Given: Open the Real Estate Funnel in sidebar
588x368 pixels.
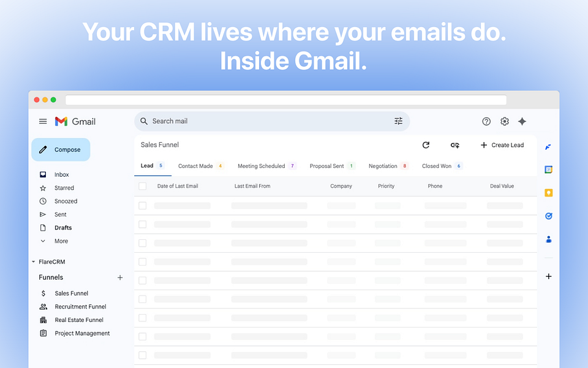Looking at the screenshot, I should tap(79, 320).
